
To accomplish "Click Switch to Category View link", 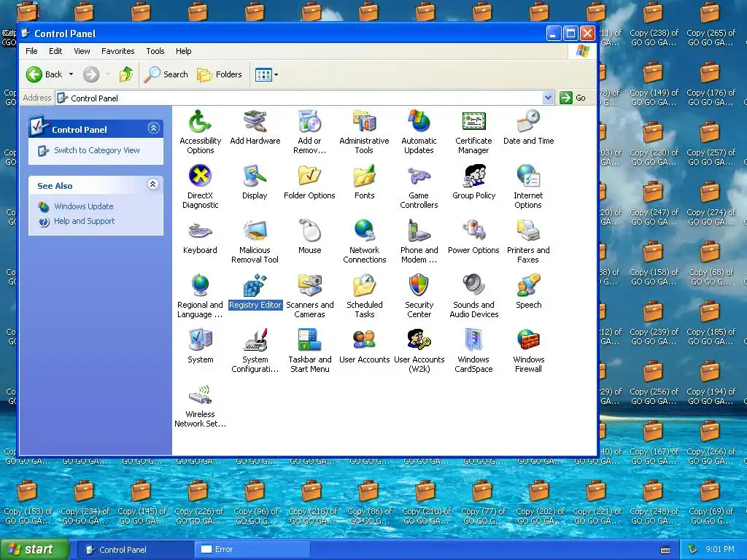I will pos(97,150).
